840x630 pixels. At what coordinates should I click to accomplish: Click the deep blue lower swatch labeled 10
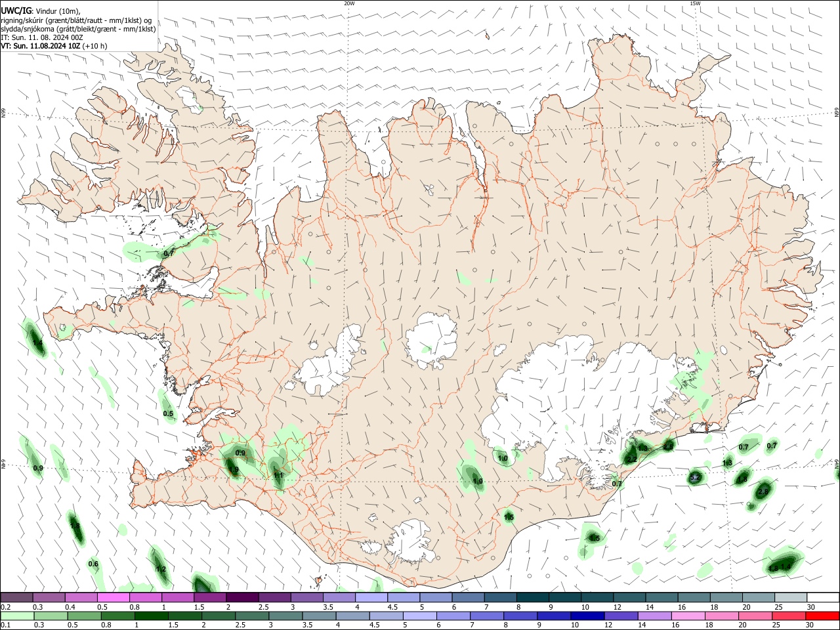588,616
